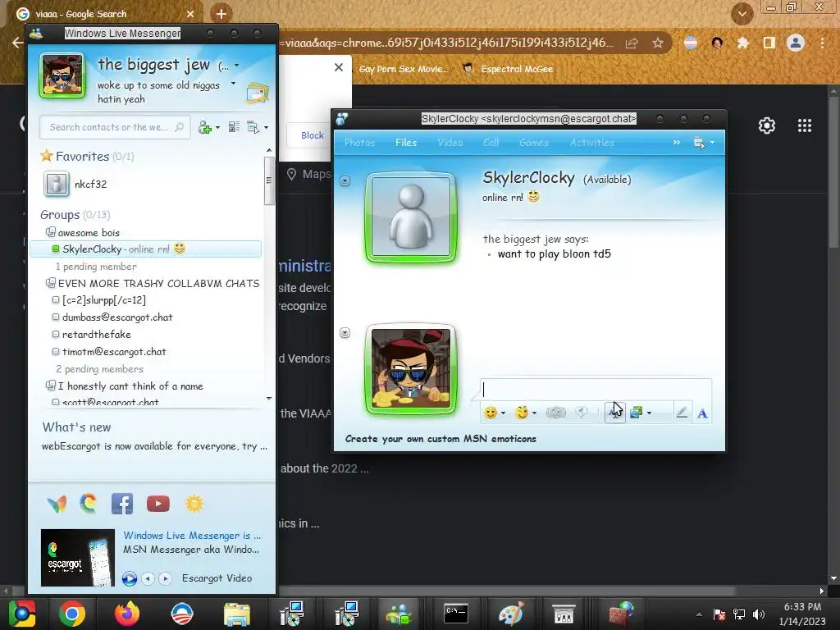Screen dimensions: 840x630
Task: Open the email inbox icon in Messenger header
Action: (x=257, y=94)
